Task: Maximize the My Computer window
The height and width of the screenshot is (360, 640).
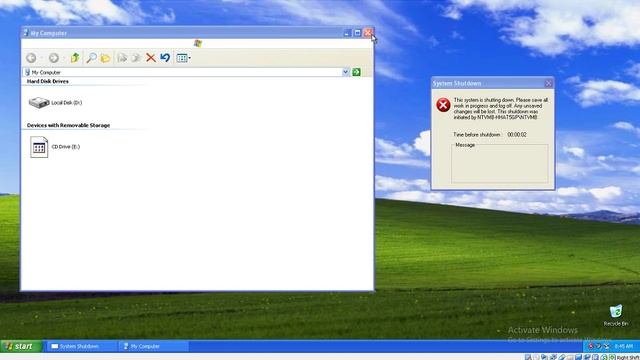Action: click(x=357, y=33)
